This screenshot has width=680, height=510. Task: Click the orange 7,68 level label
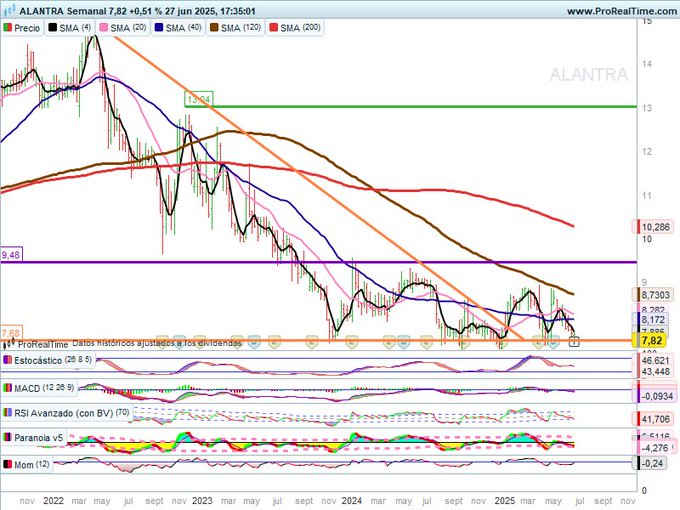[x=11, y=333]
